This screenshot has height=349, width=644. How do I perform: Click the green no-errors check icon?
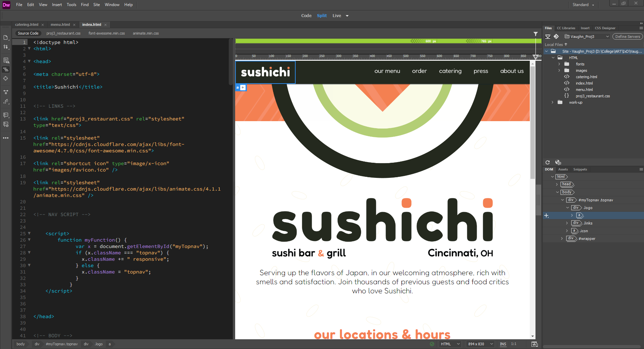pos(432,344)
